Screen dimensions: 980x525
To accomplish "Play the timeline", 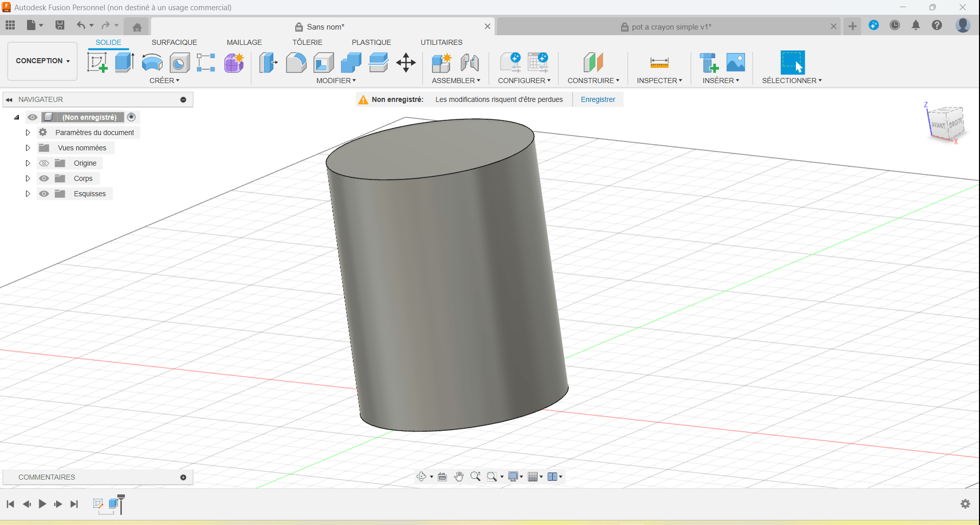I will 42,504.
